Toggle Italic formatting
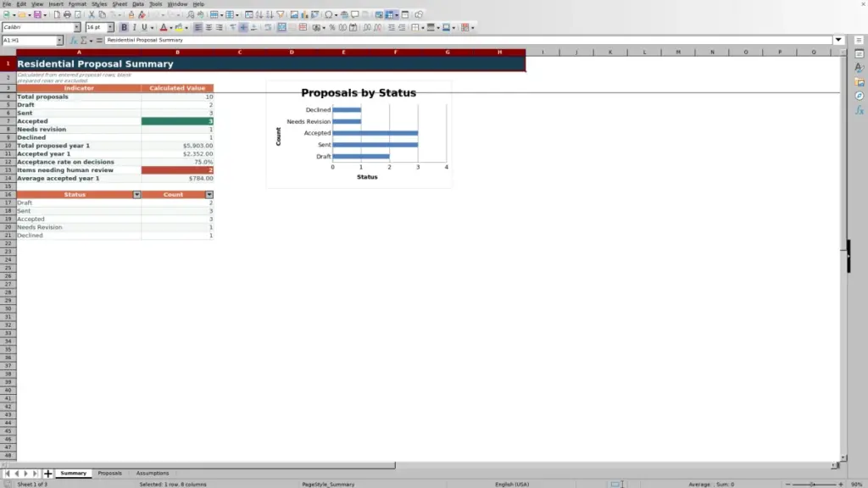Image resolution: width=868 pixels, height=488 pixels. coord(134,27)
